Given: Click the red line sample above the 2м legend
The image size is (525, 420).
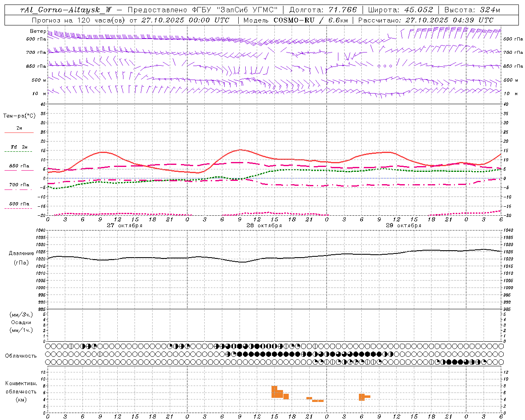Looking at the screenshot, I should click(x=19, y=133).
